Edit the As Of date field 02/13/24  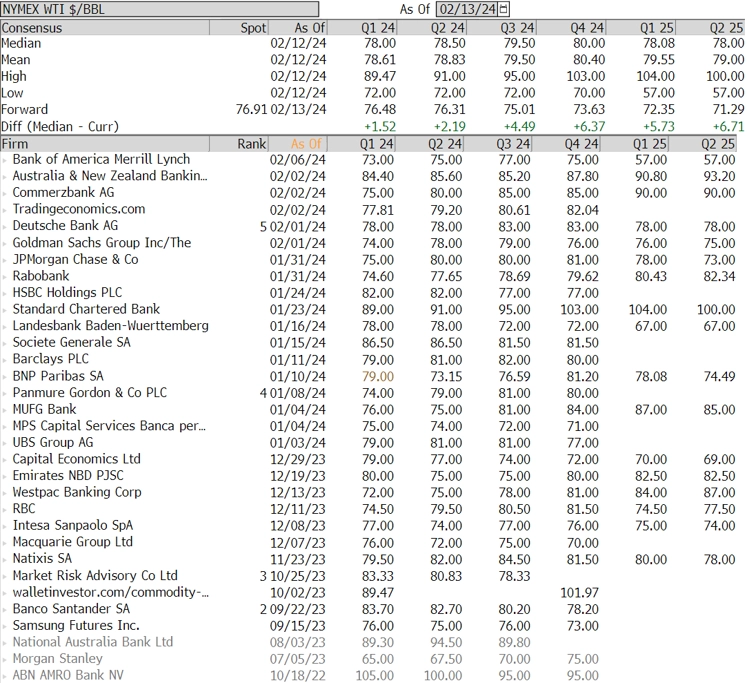467,9
